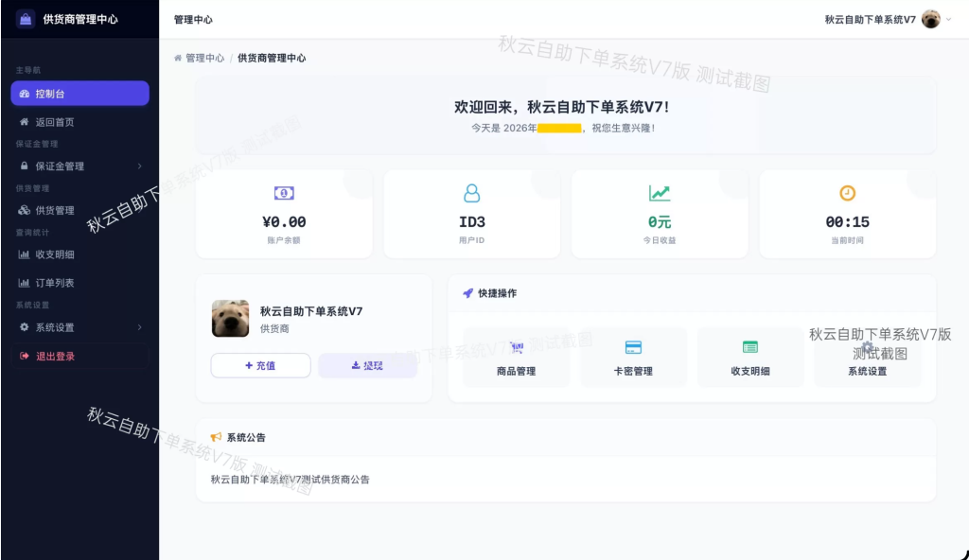Click the 0元 today's earnings value

[660, 222]
